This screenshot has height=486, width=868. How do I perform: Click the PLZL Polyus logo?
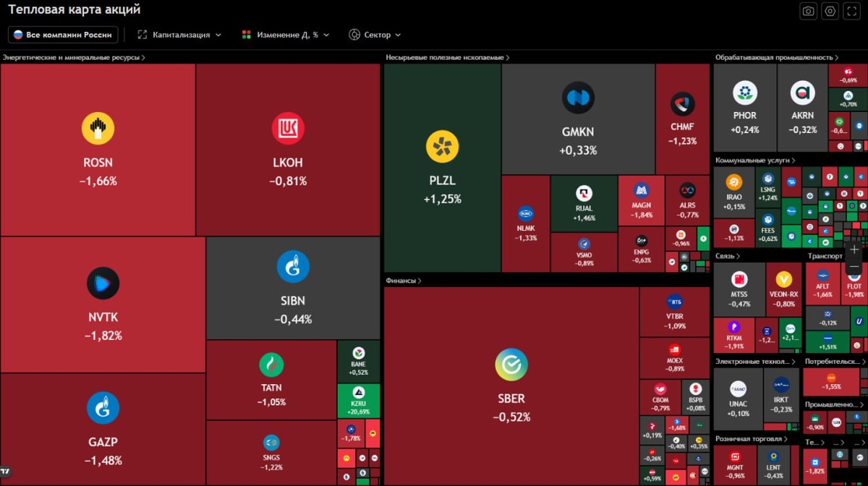pyautogui.click(x=442, y=147)
